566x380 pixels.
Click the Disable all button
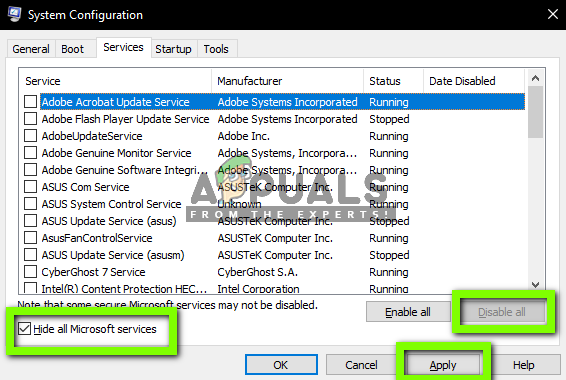(x=502, y=312)
